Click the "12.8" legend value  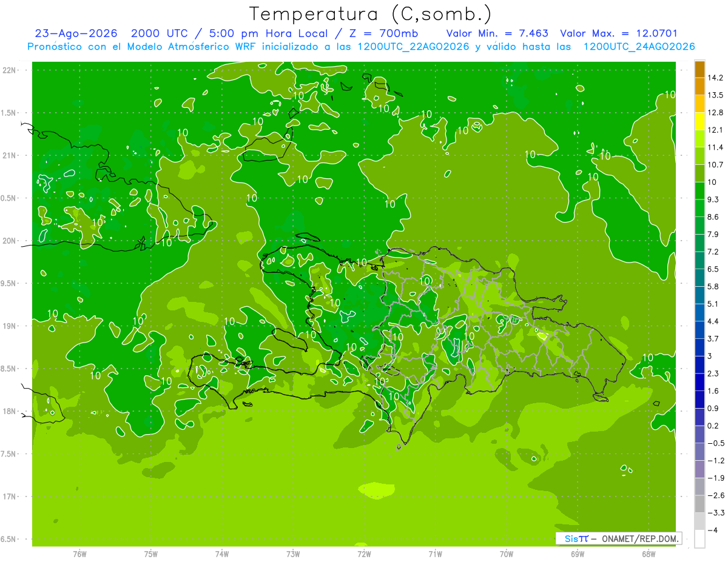coord(716,113)
